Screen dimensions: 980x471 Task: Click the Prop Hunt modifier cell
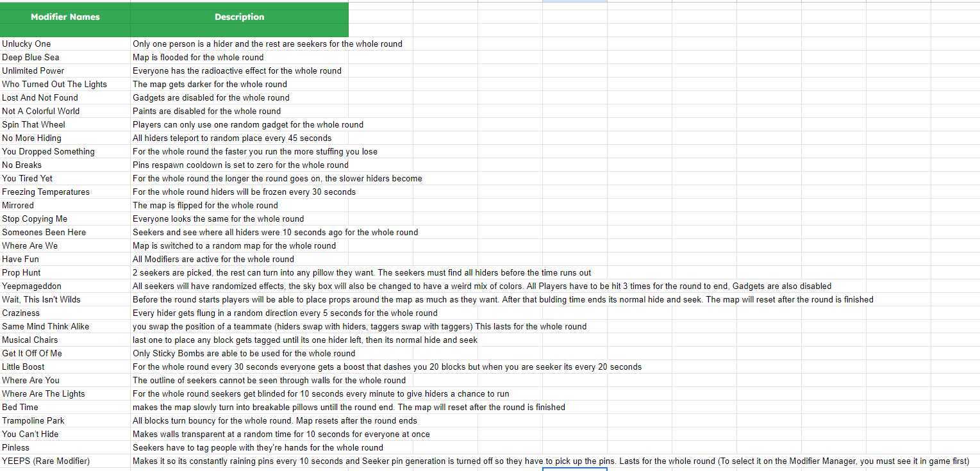tap(65, 272)
